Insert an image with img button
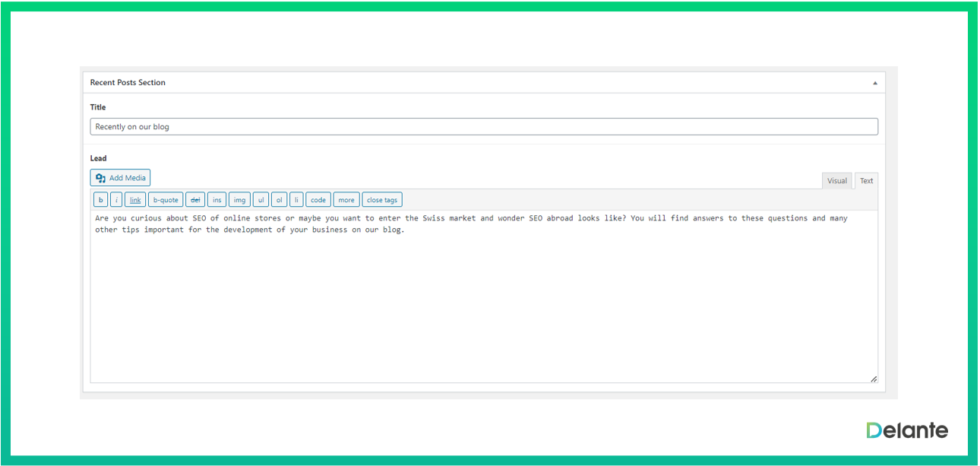This screenshot has height=466, width=980. [239, 200]
